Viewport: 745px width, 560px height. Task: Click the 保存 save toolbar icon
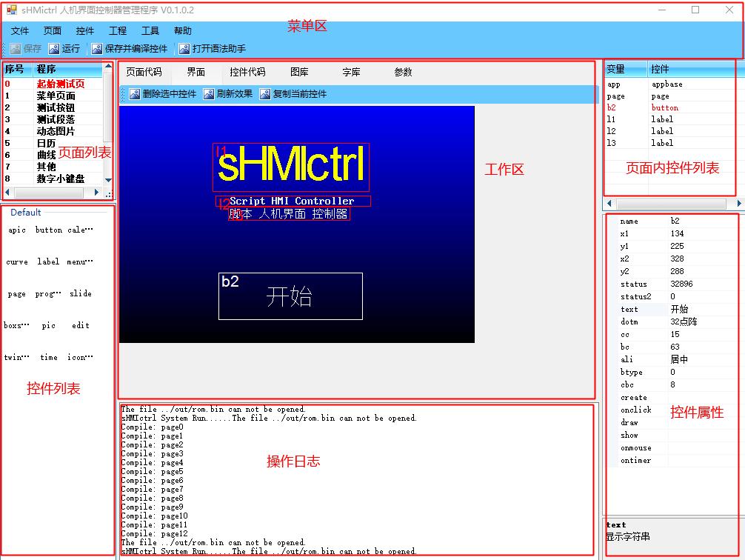[16, 48]
